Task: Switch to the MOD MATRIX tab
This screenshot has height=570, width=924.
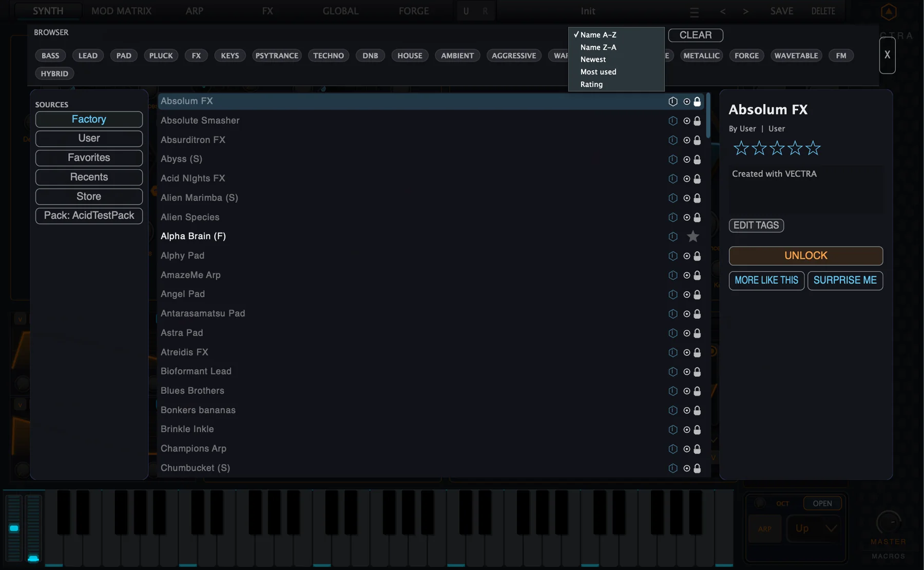Action: tap(121, 11)
